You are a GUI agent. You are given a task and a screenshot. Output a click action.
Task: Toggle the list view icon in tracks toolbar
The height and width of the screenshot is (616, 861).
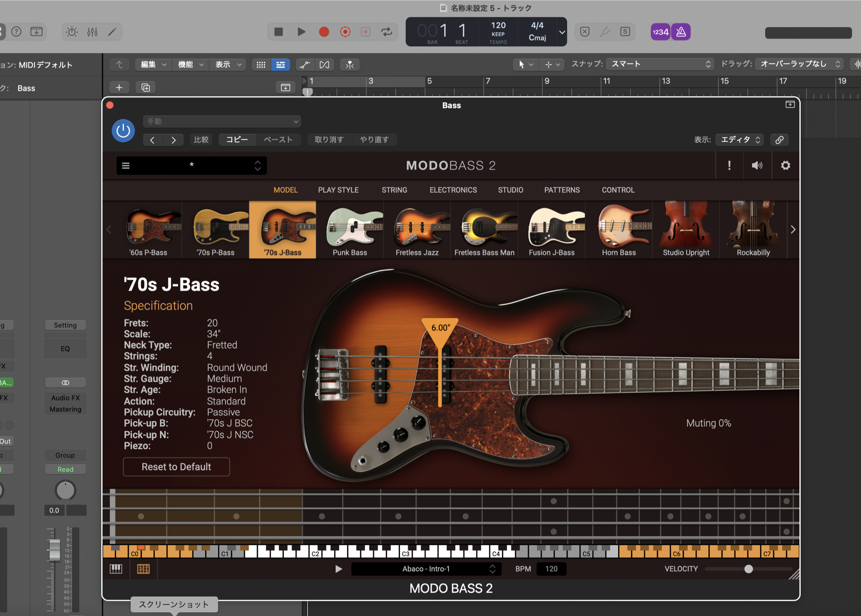click(280, 65)
